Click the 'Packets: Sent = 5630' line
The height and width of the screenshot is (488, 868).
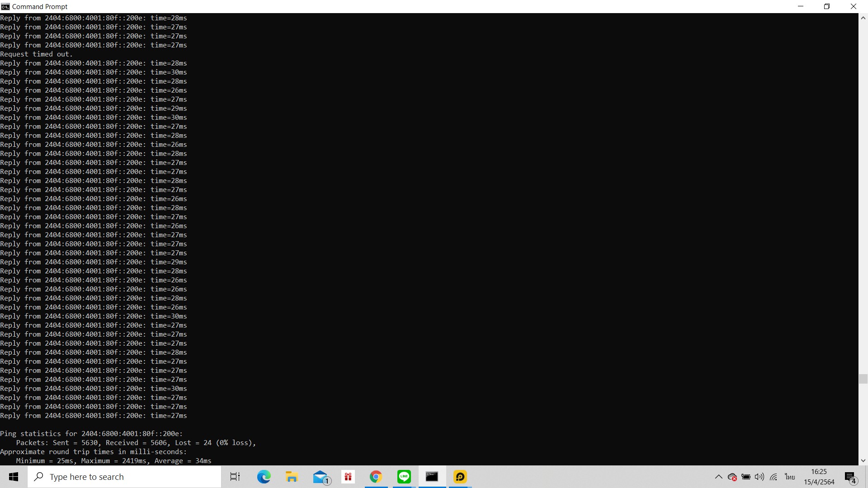click(x=136, y=443)
